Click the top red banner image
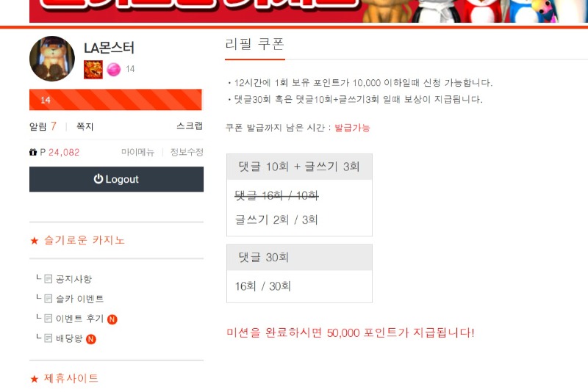Viewport: 588px width, 392px height. (x=309, y=11)
